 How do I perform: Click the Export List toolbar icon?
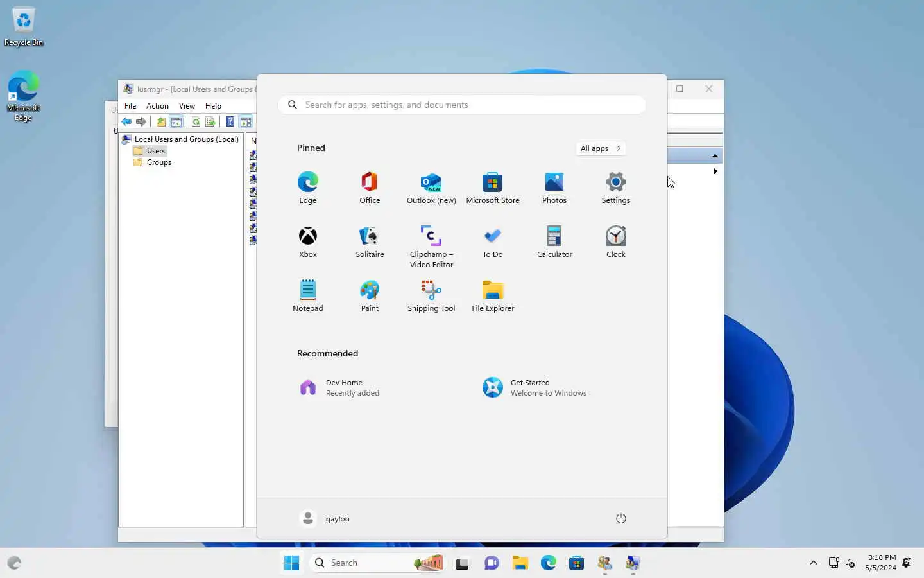point(210,122)
